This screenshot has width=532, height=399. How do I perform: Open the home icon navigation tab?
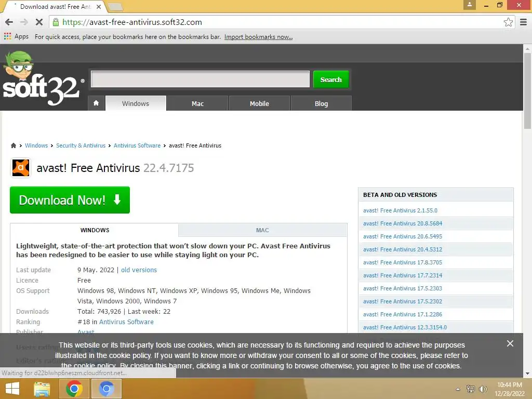[x=96, y=103]
